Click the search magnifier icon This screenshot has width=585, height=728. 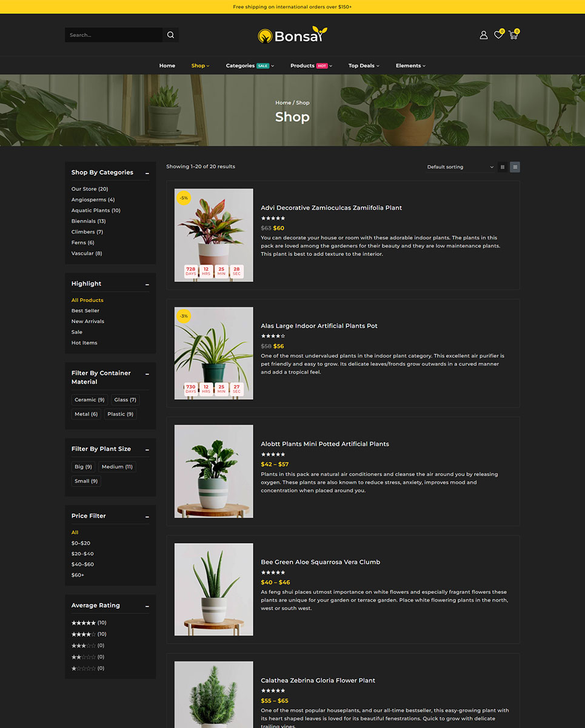pyautogui.click(x=170, y=35)
